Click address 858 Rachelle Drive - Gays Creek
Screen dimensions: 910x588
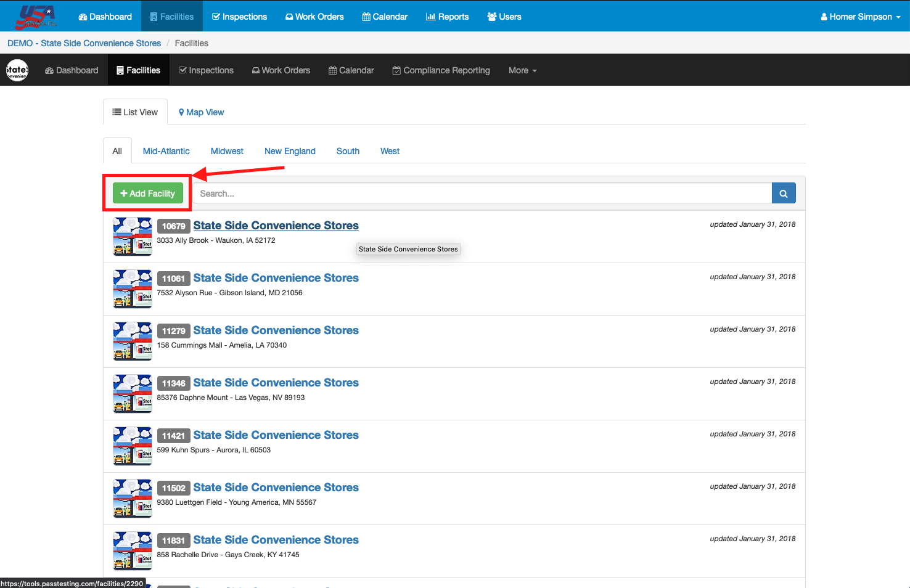click(x=228, y=555)
